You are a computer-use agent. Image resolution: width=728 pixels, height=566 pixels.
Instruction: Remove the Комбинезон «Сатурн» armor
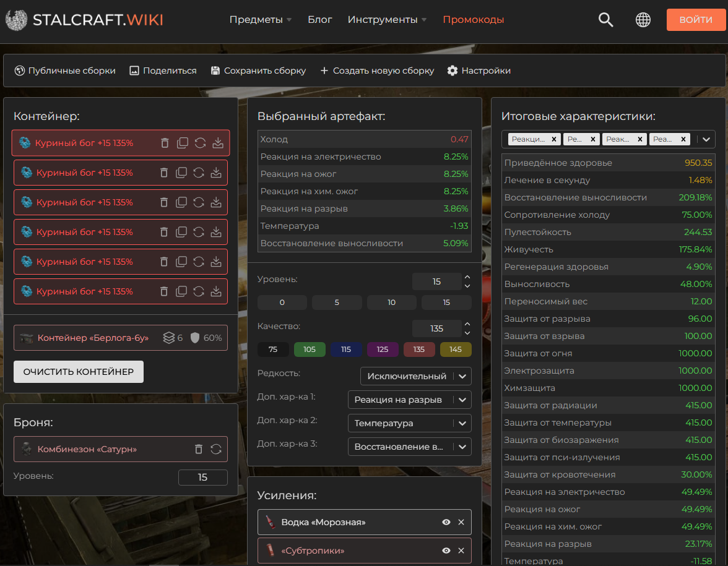click(x=199, y=449)
